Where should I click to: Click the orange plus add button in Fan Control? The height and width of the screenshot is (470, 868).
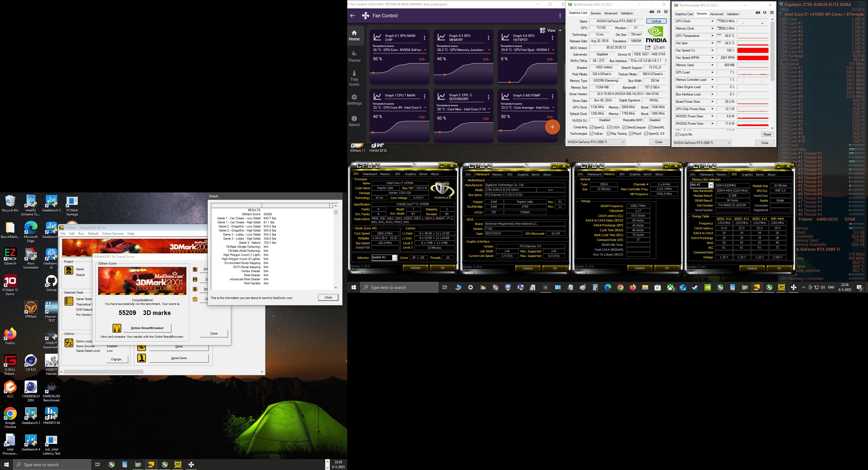click(552, 127)
